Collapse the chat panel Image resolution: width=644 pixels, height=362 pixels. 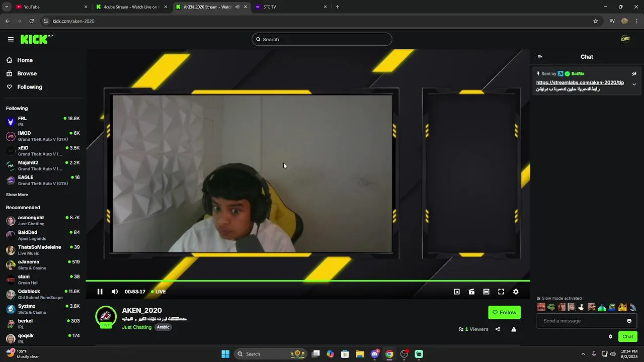coord(540,57)
